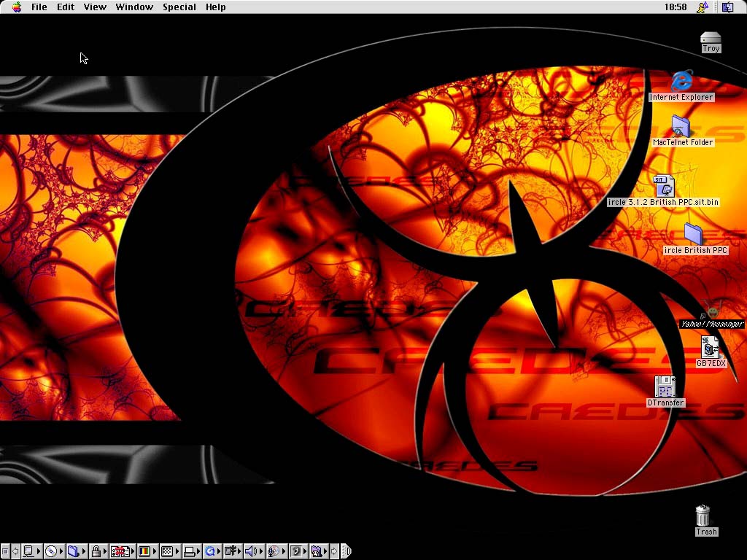This screenshot has height=560, width=747.
Task: Collapse the Control Strip using its end tab
Action: pos(347,551)
